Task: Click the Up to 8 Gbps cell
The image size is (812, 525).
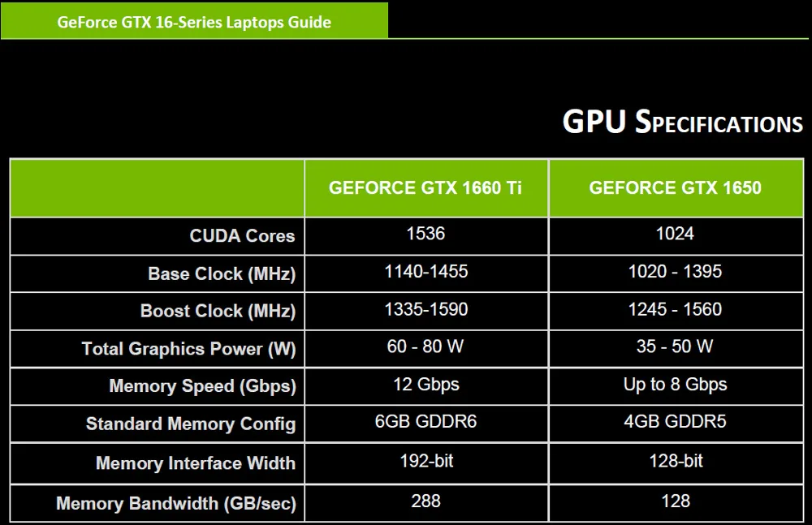Action: click(x=676, y=384)
